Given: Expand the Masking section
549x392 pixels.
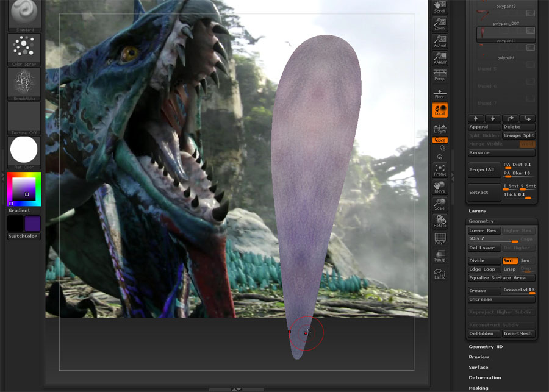Looking at the screenshot, I should pos(479,388).
